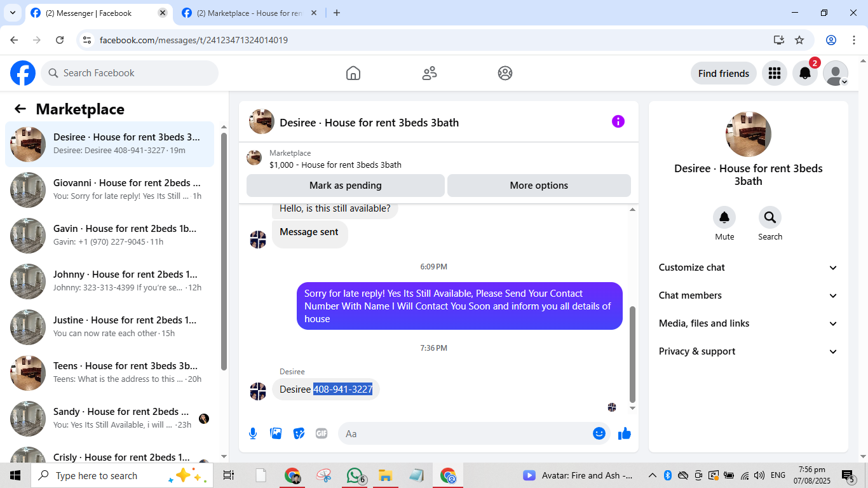Search in conversation with magnifier icon
The image size is (868, 488).
click(x=770, y=218)
